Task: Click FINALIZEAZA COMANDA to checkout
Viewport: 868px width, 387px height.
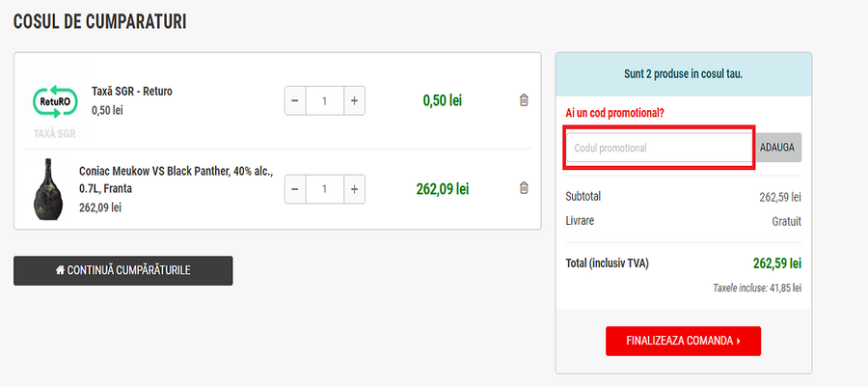Action: click(683, 341)
